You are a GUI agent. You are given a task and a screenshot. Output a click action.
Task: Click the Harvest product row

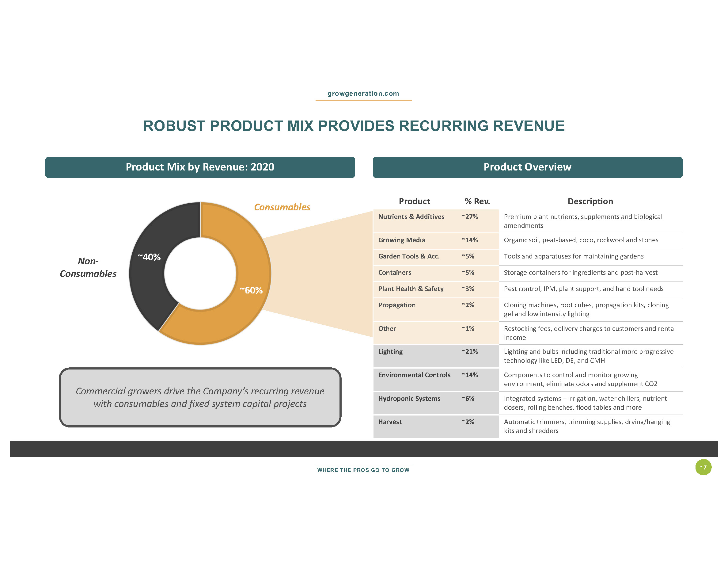[x=390, y=422]
